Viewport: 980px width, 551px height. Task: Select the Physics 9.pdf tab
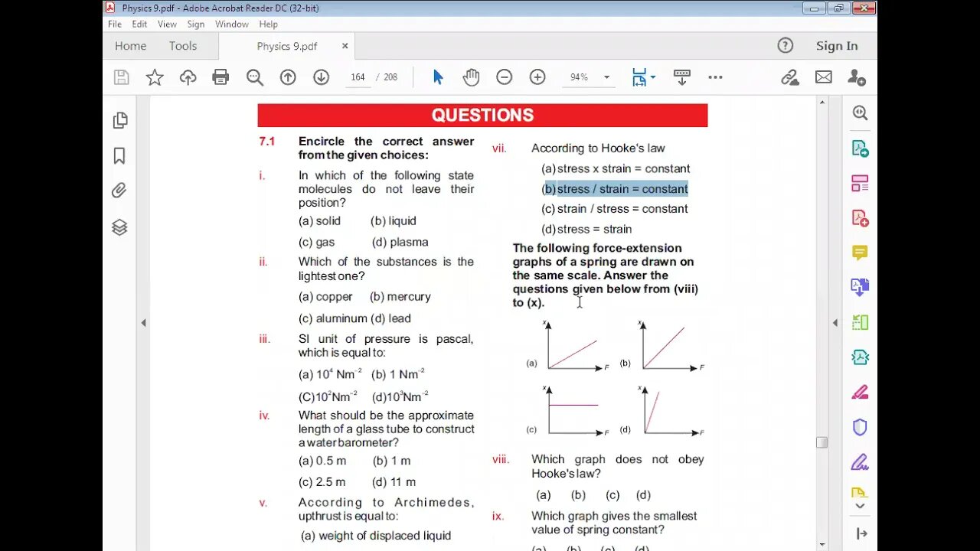point(287,46)
